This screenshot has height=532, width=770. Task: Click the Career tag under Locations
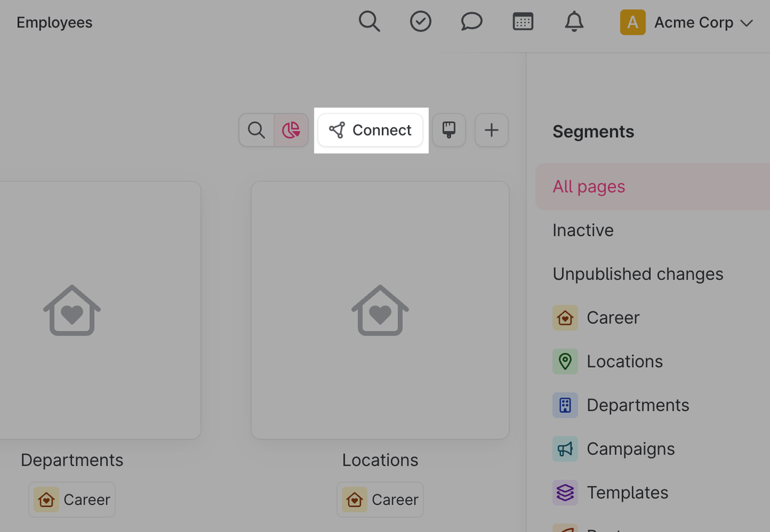click(381, 500)
